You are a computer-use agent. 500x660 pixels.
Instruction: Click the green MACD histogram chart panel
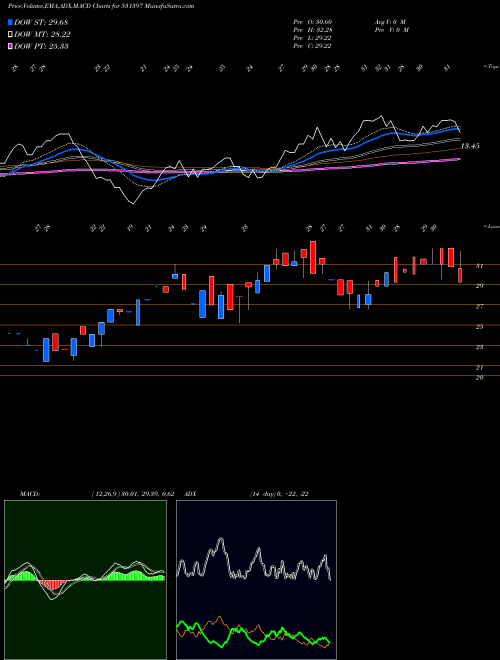[x=85, y=580]
